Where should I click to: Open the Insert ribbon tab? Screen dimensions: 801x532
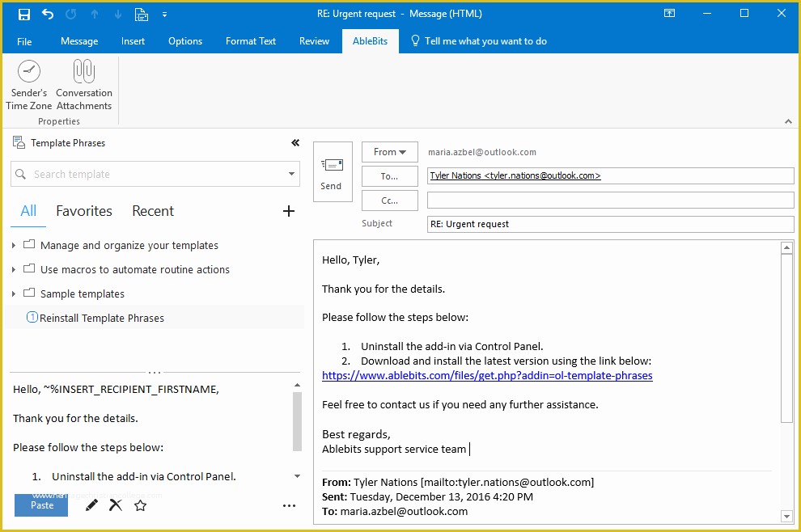point(133,41)
